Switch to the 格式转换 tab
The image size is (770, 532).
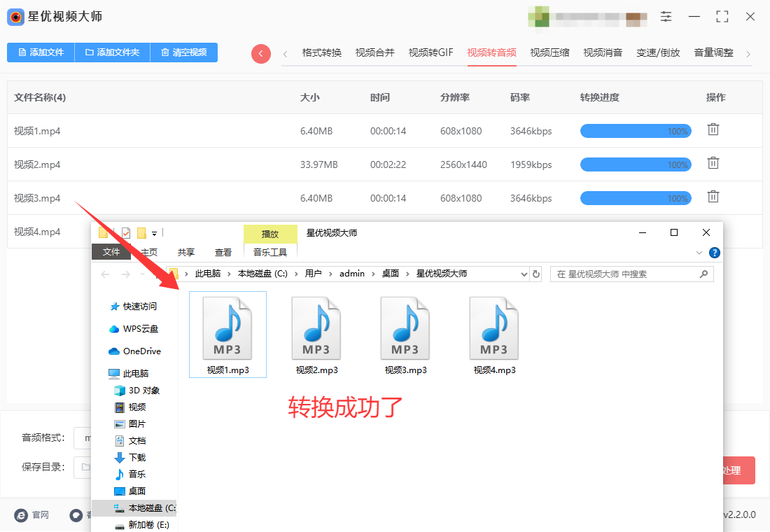pyautogui.click(x=322, y=53)
